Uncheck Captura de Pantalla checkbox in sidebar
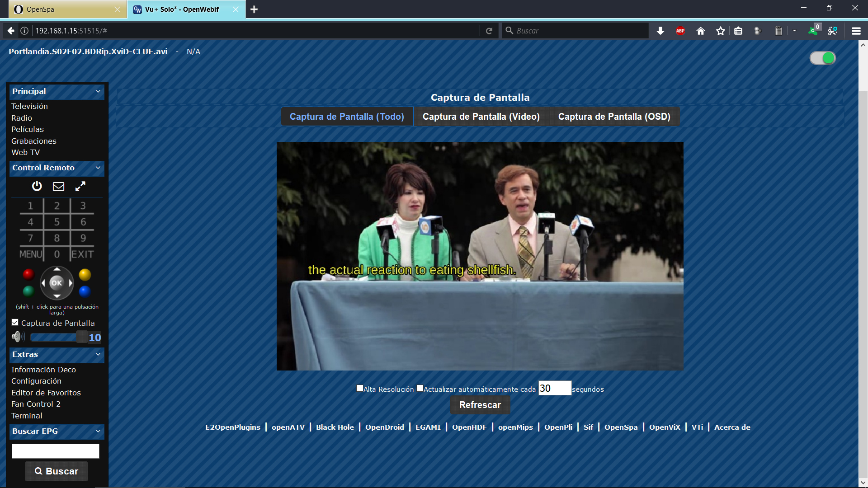The height and width of the screenshot is (488, 868). [x=15, y=323]
